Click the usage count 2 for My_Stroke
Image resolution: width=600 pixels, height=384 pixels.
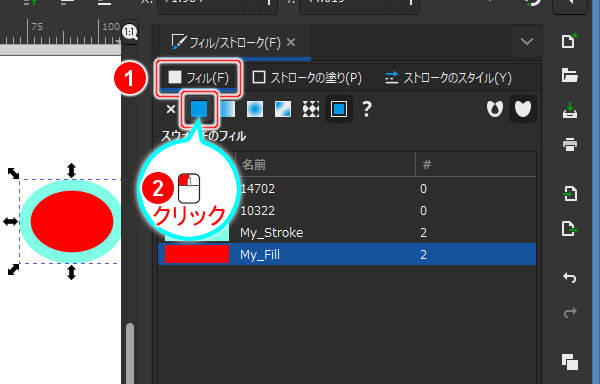423,233
